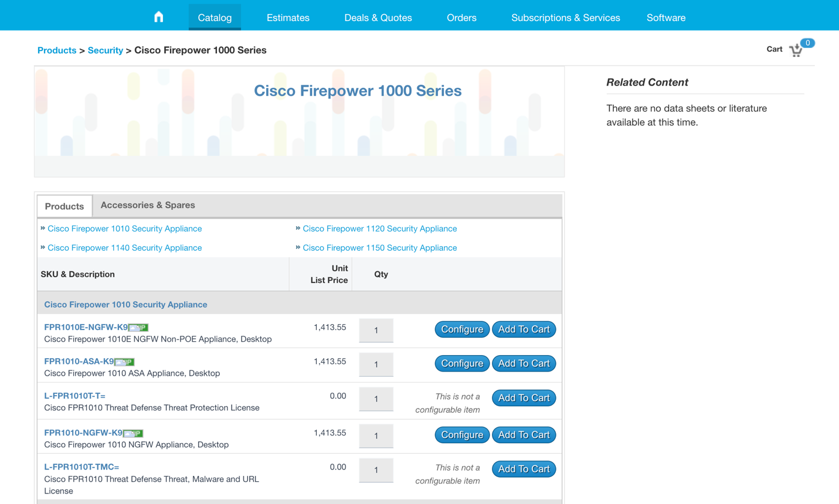Screen dimensions: 839x504
Task: Jump to Cisco Firepower 1010 Security Appliance
Action: point(125,229)
